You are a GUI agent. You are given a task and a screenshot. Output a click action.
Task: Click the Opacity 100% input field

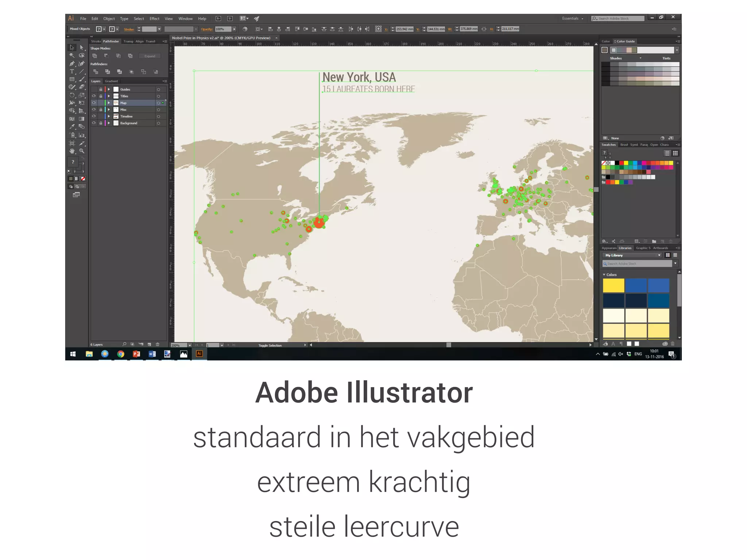(223, 29)
